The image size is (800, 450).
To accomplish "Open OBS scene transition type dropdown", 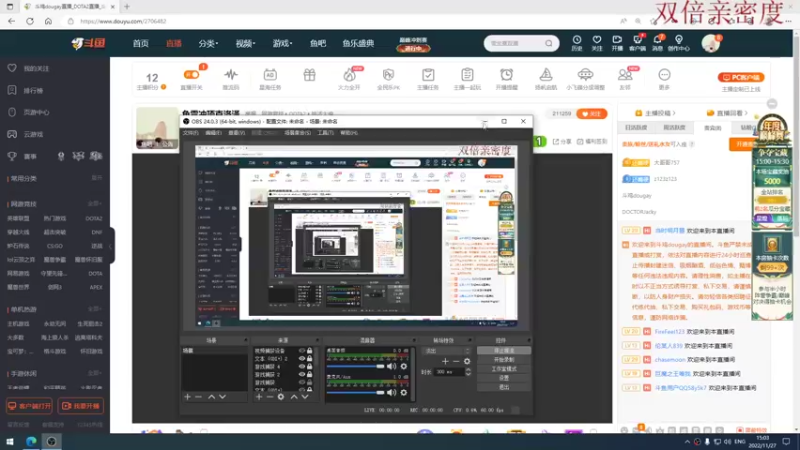I will pos(446,351).
